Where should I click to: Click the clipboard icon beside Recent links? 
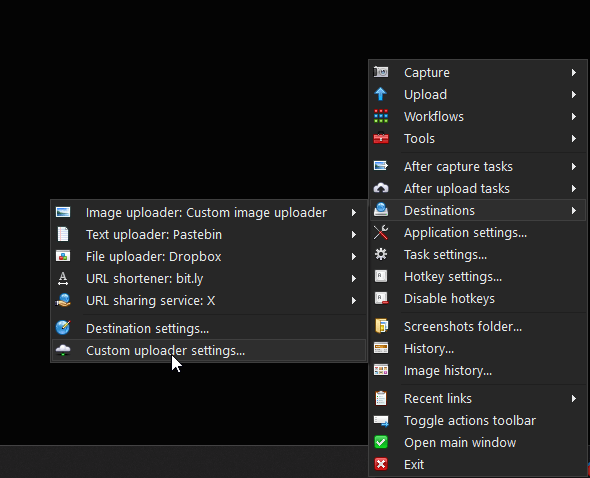pos(381,398)
